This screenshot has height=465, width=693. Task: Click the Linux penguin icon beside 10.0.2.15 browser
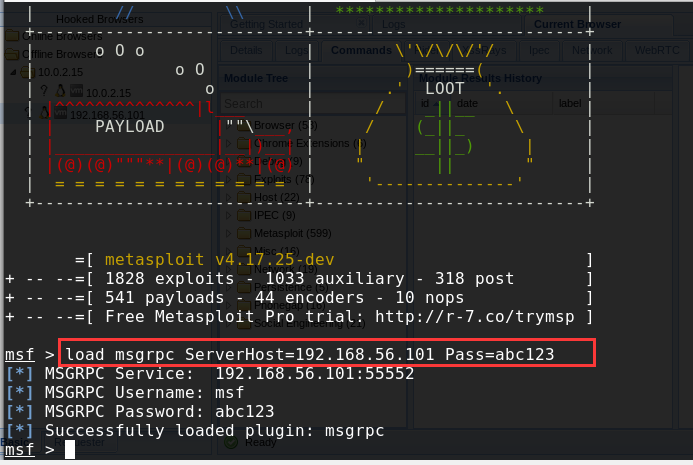(61, 91)
